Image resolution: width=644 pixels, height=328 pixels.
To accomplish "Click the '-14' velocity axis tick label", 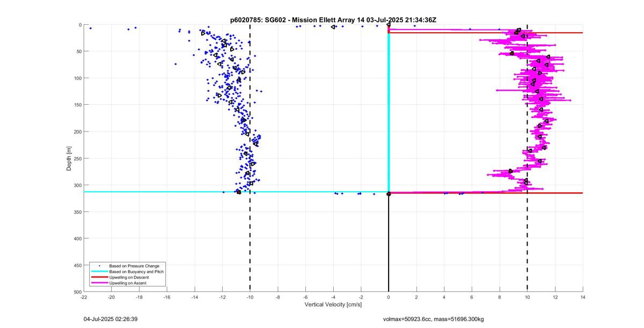I will (195, 297).
